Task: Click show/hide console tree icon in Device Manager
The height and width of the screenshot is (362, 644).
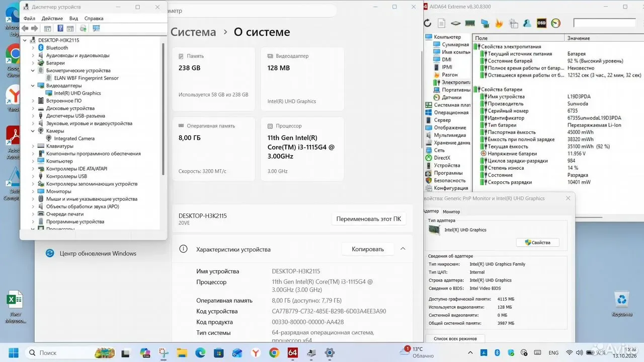Action: tap(48, 29)
